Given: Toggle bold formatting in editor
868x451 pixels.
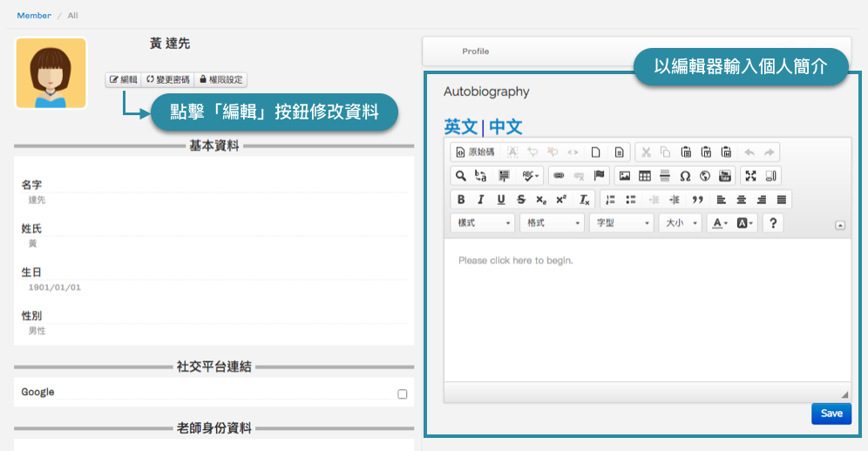Looking at the screenshot, I should tap(461, 200).
